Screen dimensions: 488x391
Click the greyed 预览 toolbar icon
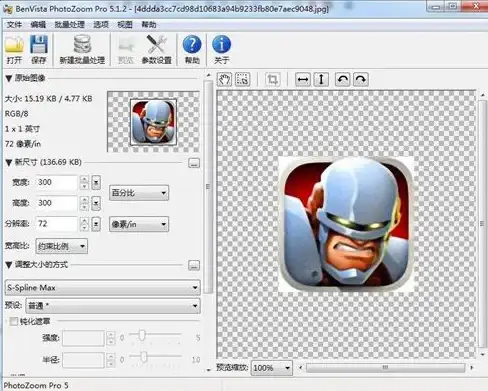[x=126, y=49]
